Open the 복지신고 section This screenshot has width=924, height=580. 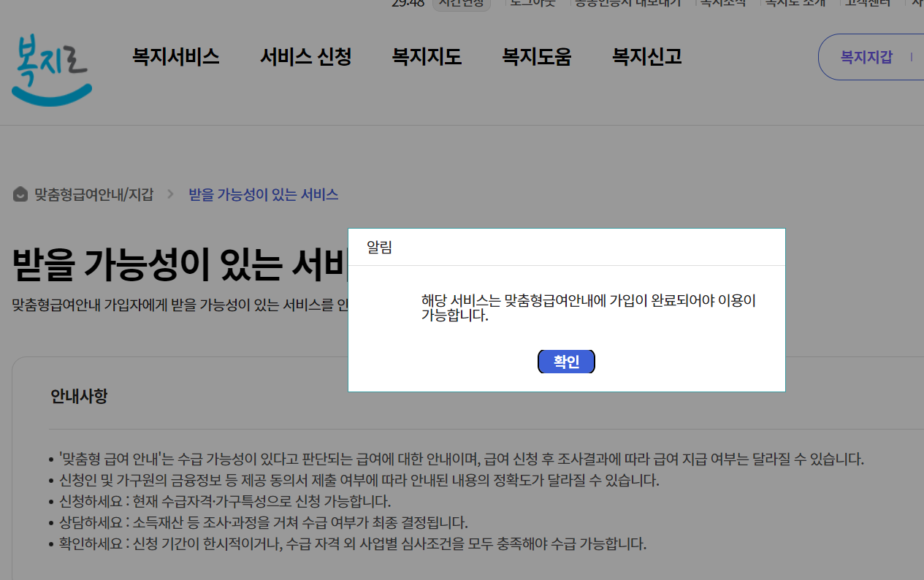pos(646,57)
